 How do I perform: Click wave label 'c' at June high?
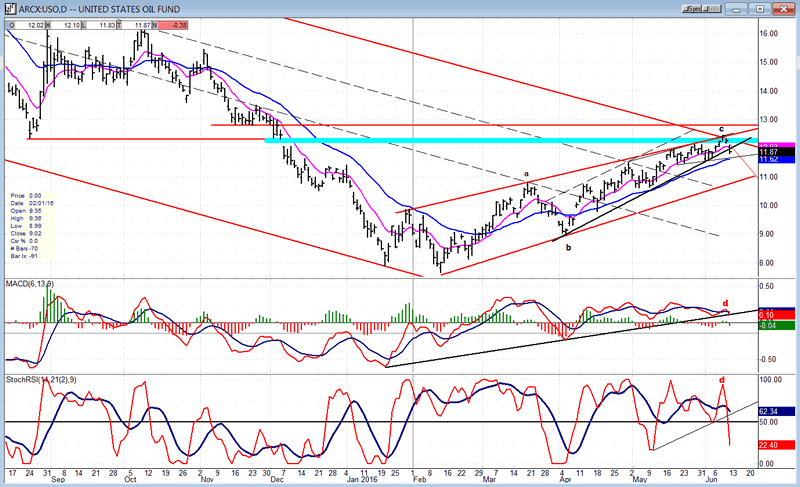tap(720, 129)
